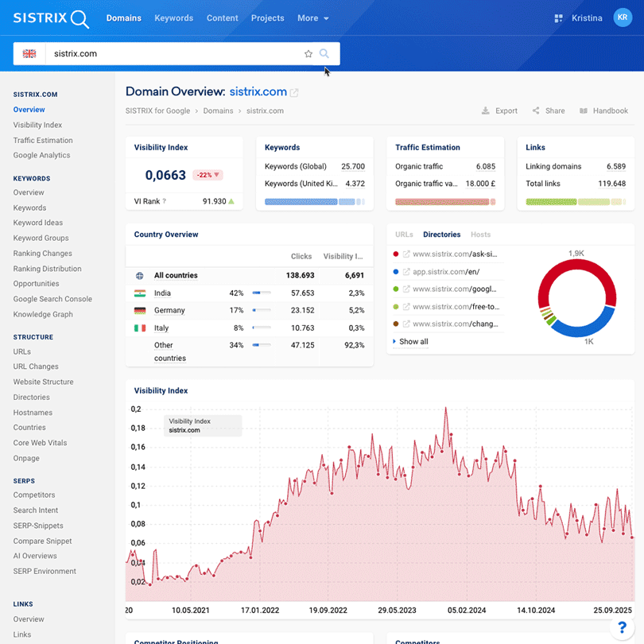The width and height of the screenshot is (644, 644).
Task: Open the KR user avatar
Action: [623, 17]
